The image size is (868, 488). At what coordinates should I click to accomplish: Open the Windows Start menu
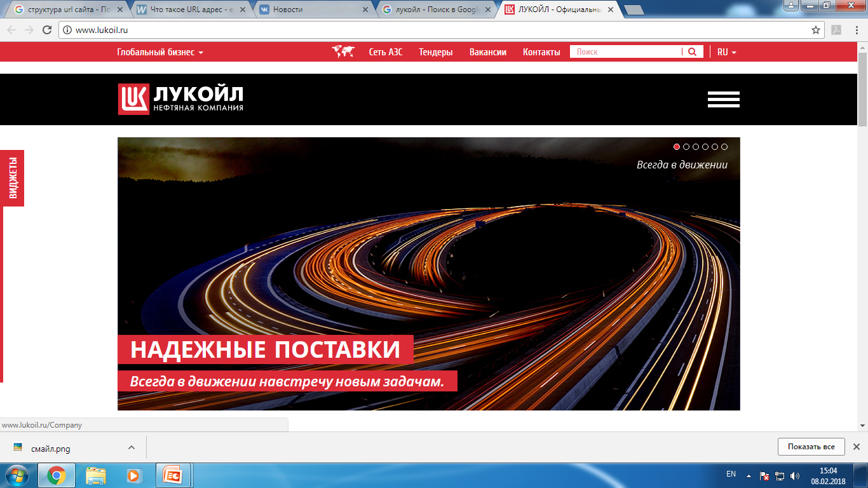point(17,475)
